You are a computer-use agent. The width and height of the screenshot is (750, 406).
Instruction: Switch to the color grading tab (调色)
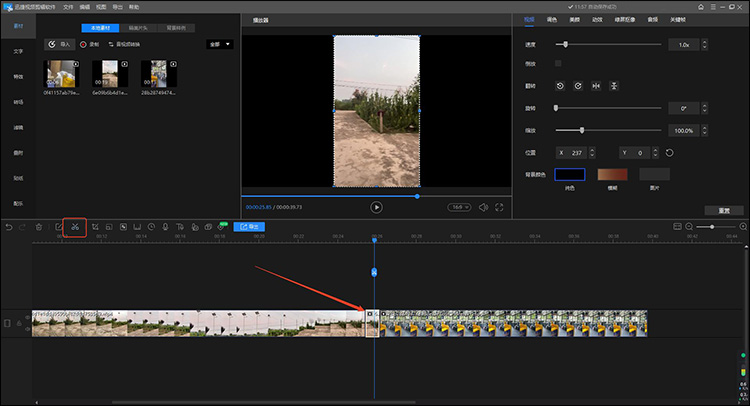coord(551,20)
